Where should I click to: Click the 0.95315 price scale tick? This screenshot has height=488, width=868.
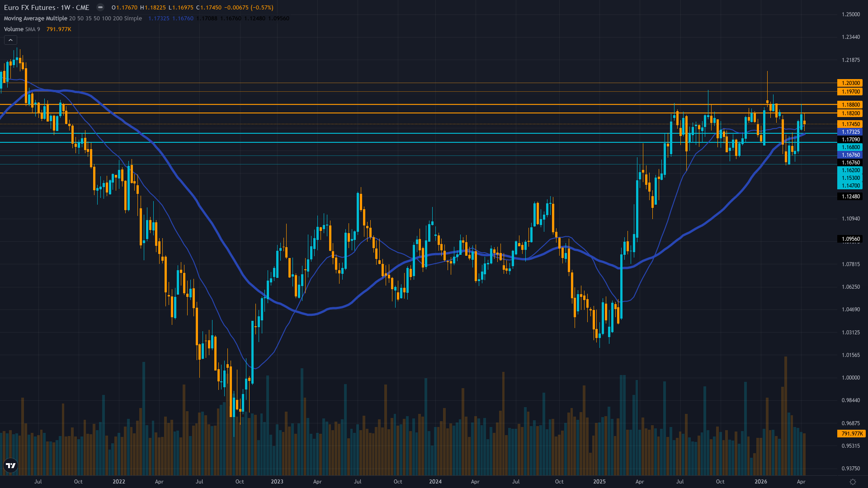coord(850,446)
